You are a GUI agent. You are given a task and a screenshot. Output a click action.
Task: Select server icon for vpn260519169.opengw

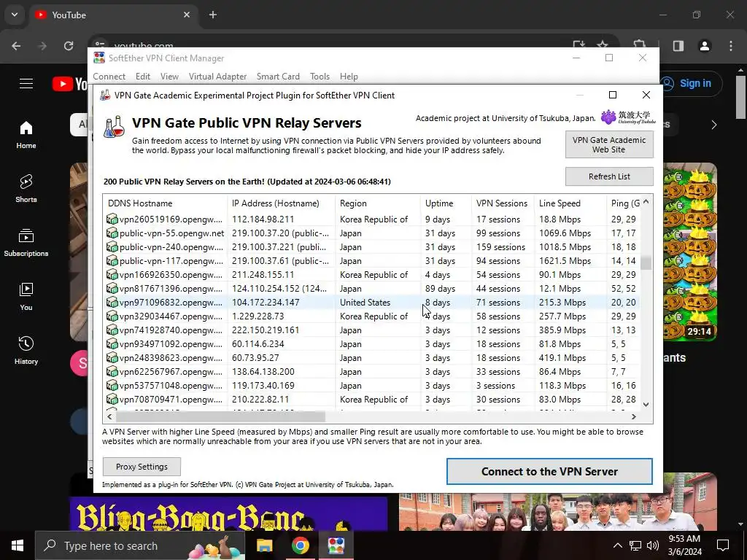[x=112, y=219]
